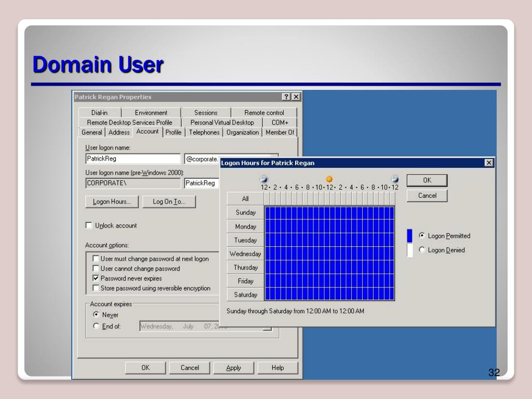This screenshot has height=399, width=532.
Task: Select the Thursday row header
Action: [x=245, y=268]
